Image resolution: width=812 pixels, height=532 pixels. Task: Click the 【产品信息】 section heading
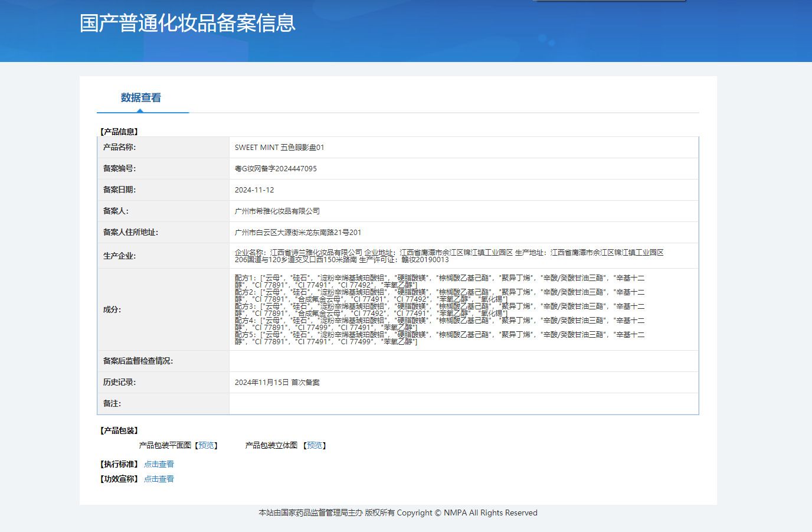[119, 132]
